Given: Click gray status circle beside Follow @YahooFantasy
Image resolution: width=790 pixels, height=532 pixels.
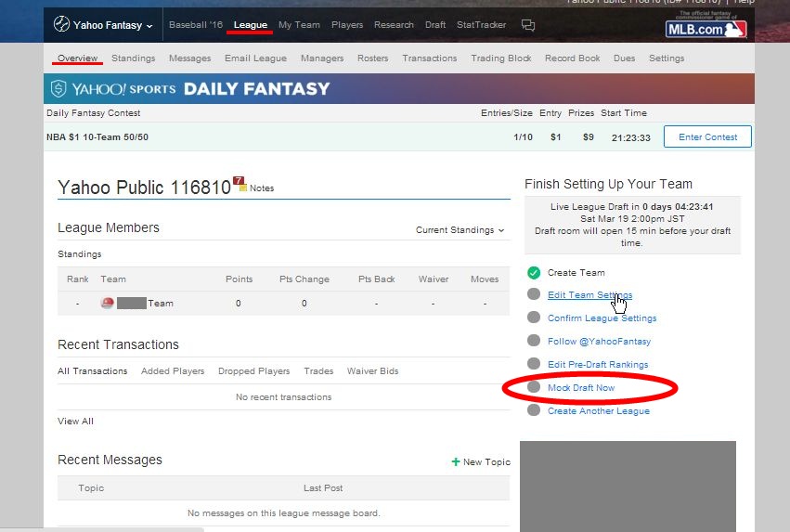Looking at the screenshot, I should click(534, 341).
